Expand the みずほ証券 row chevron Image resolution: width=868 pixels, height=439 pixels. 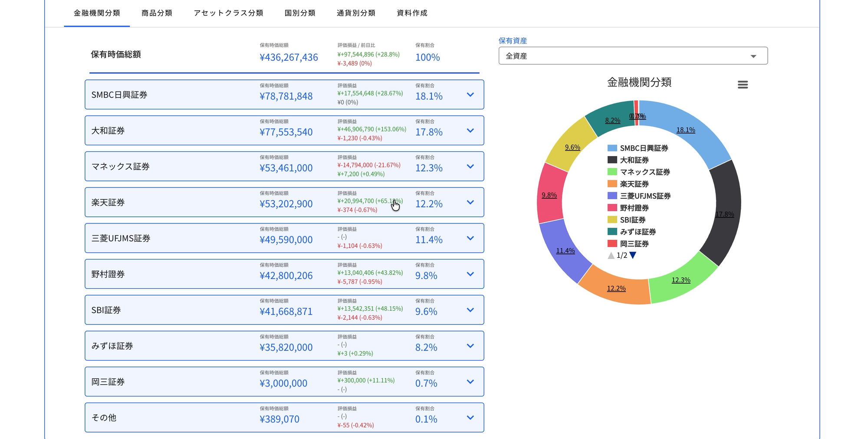(470, 346)
